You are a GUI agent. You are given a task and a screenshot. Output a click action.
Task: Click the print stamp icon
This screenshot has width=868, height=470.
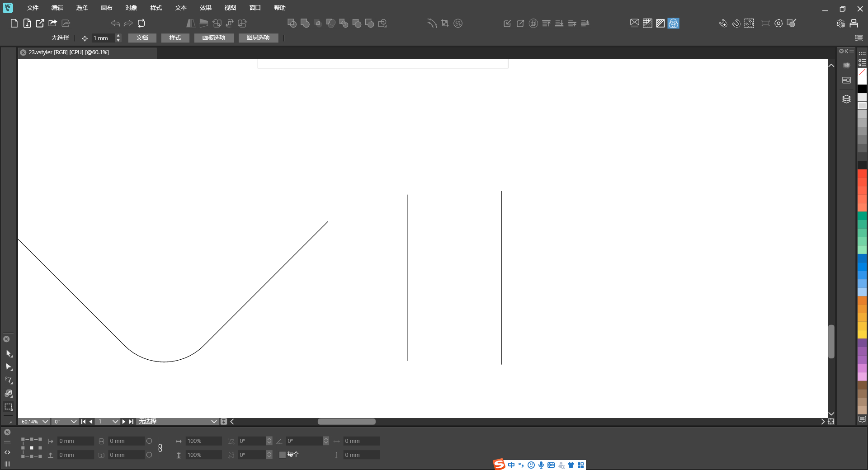click(x=854, y=23)
